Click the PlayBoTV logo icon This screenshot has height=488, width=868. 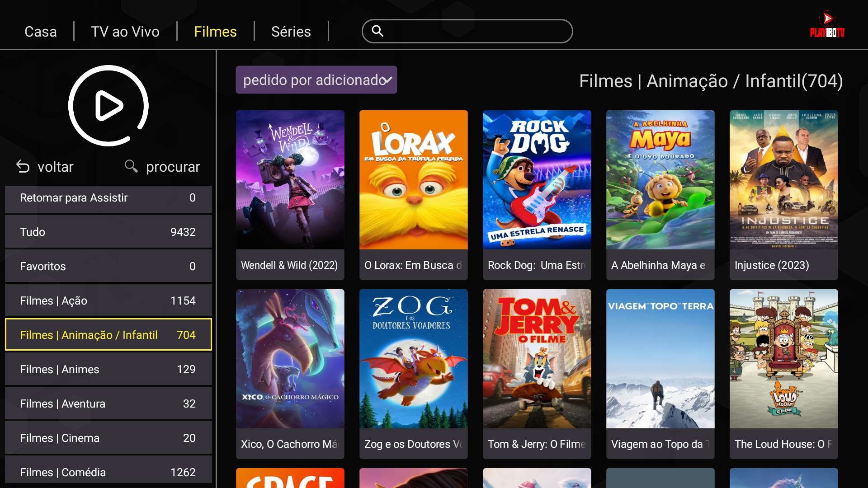tap(827, 25)
